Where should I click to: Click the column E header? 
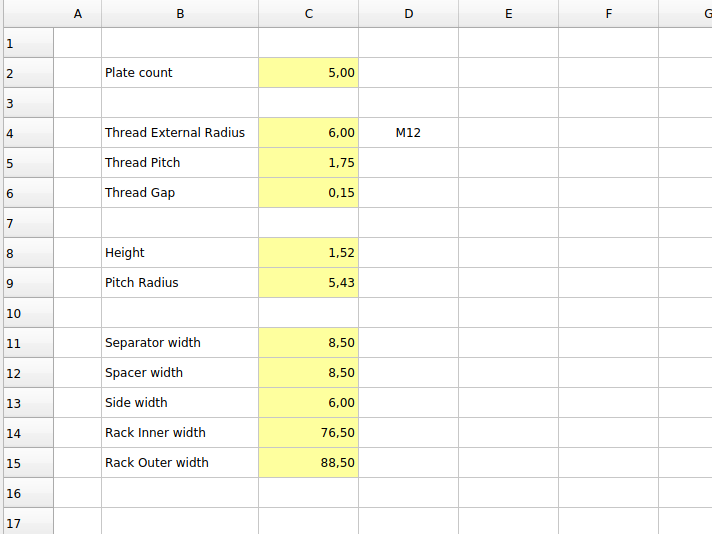[508, 13]
